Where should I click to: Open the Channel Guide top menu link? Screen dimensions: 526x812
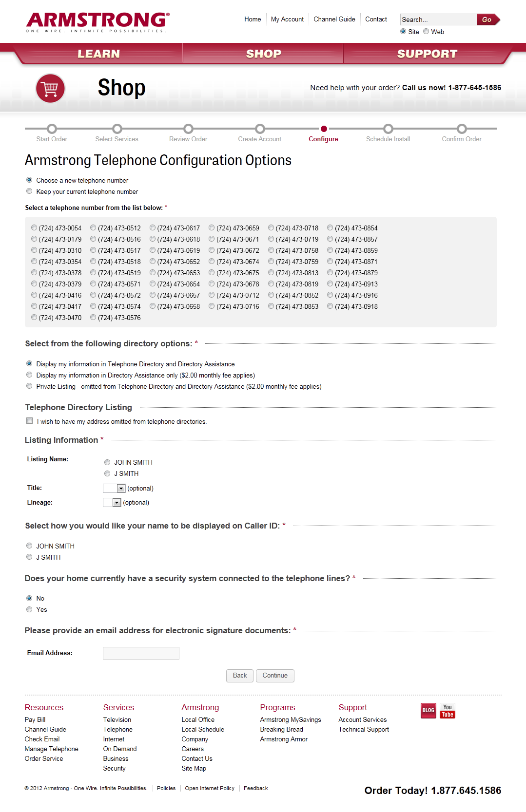(x=334, y=19)
